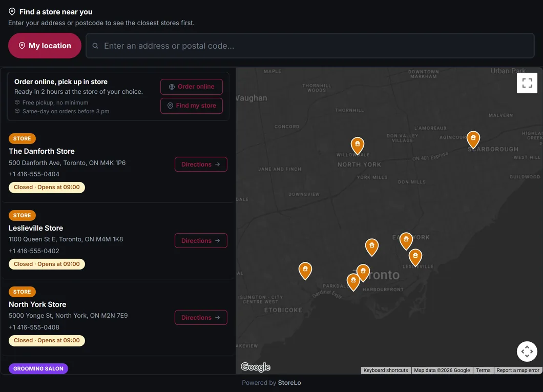Use the My location button
Viewport: 543px width, 392px height.
[45, 46]
